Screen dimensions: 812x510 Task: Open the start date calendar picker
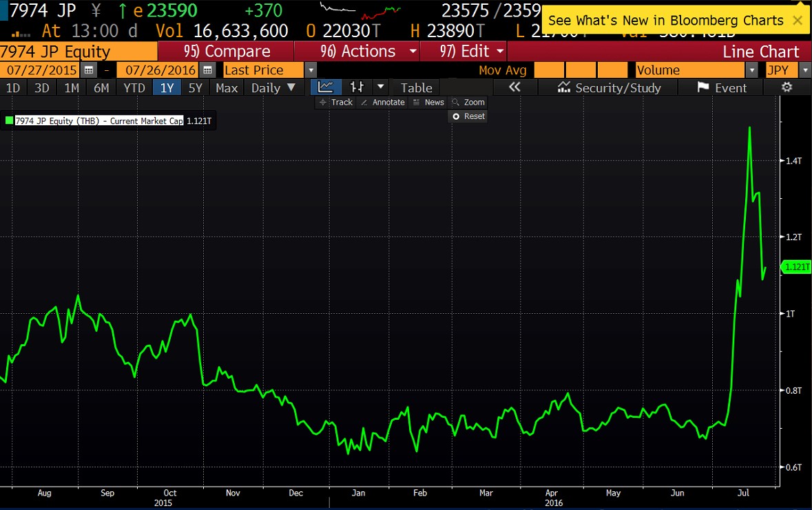[x=88, y=70]
